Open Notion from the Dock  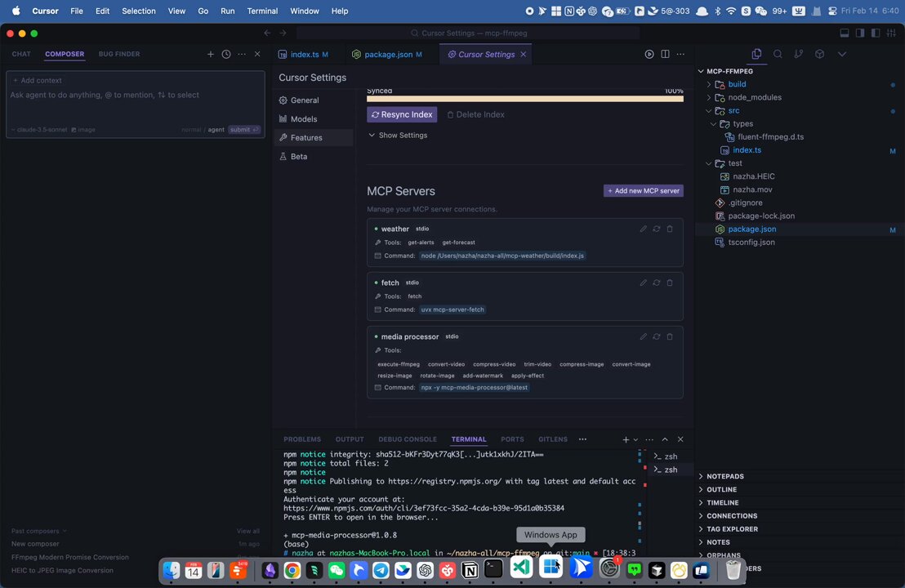(x=470, y=570)
